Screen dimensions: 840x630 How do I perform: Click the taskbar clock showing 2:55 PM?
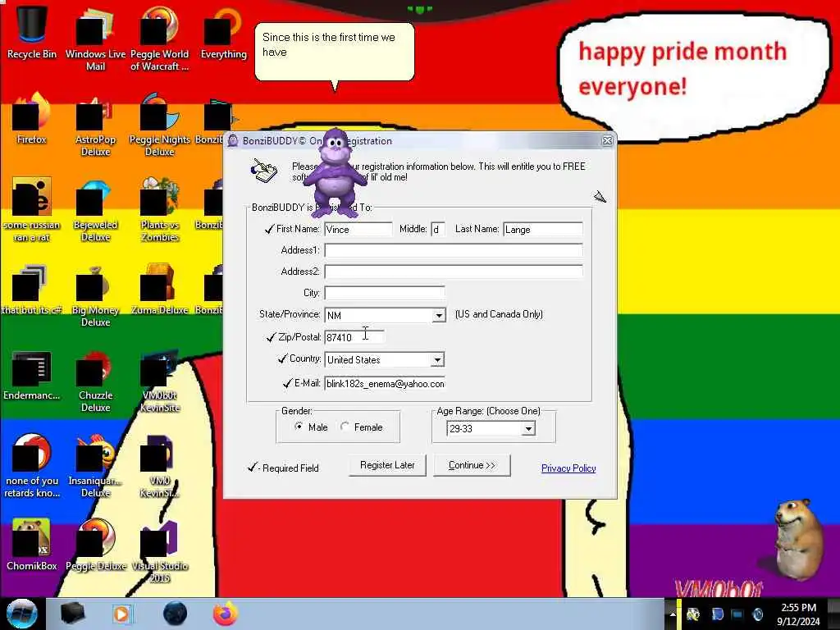(798, 614)
